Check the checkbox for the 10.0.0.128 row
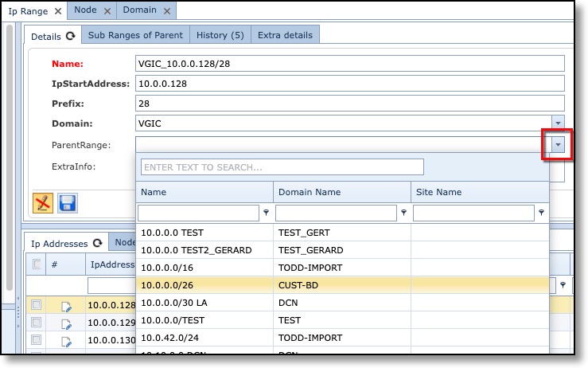This screenshot has height=368, width=588. pos(36,305)
